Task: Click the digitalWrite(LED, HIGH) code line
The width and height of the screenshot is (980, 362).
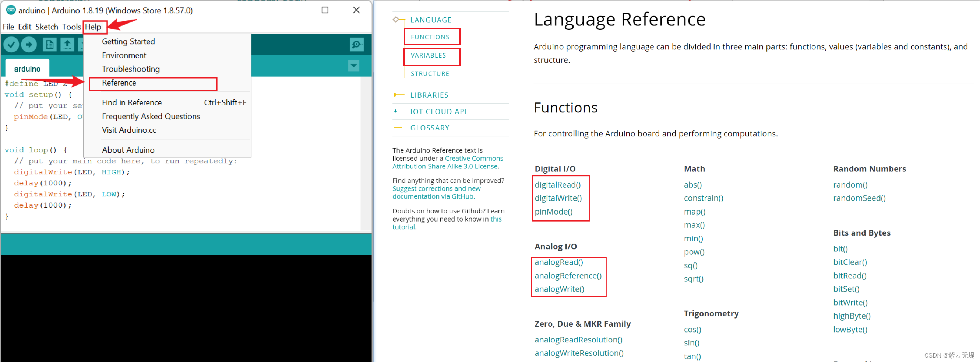Action: [x=72, y=172]
